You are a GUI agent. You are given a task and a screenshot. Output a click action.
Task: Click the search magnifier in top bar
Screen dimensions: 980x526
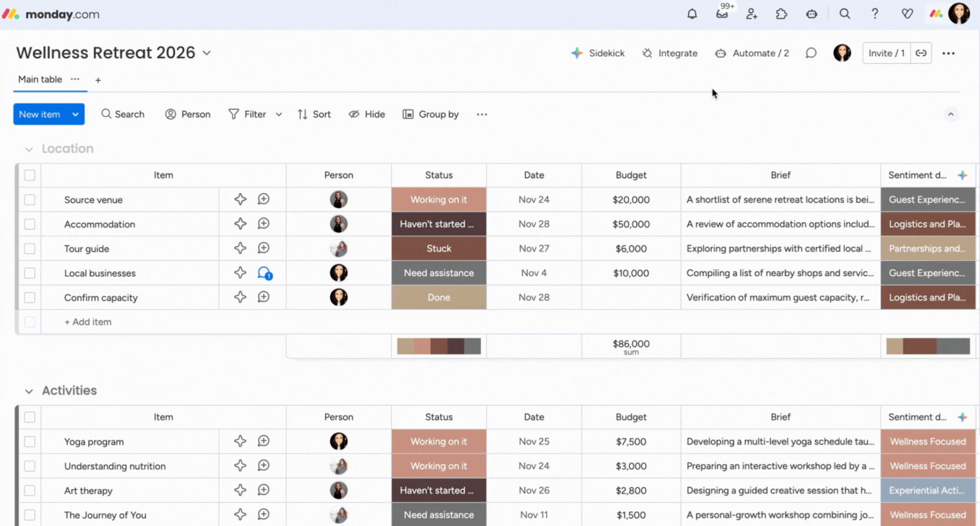(844, 14)
